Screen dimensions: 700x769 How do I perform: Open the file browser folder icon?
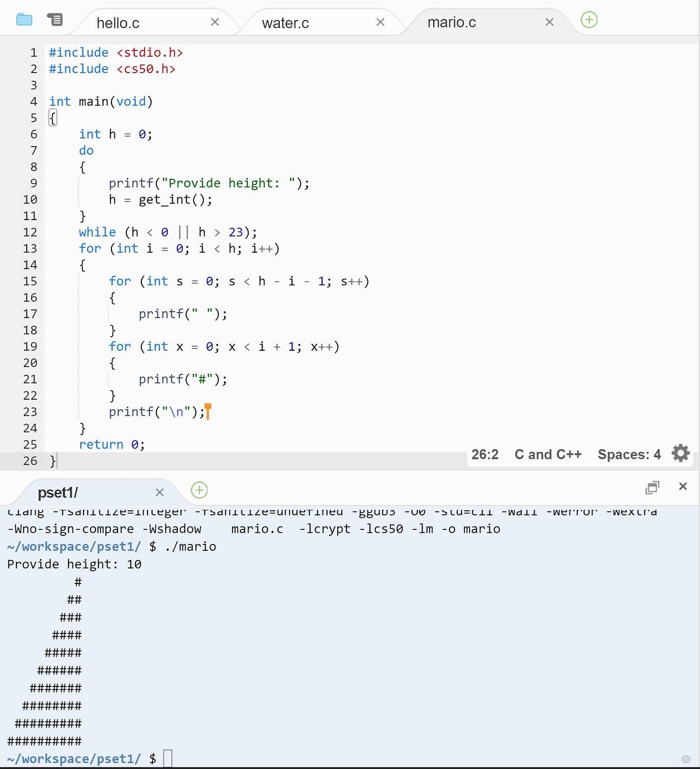click(24, 20)
